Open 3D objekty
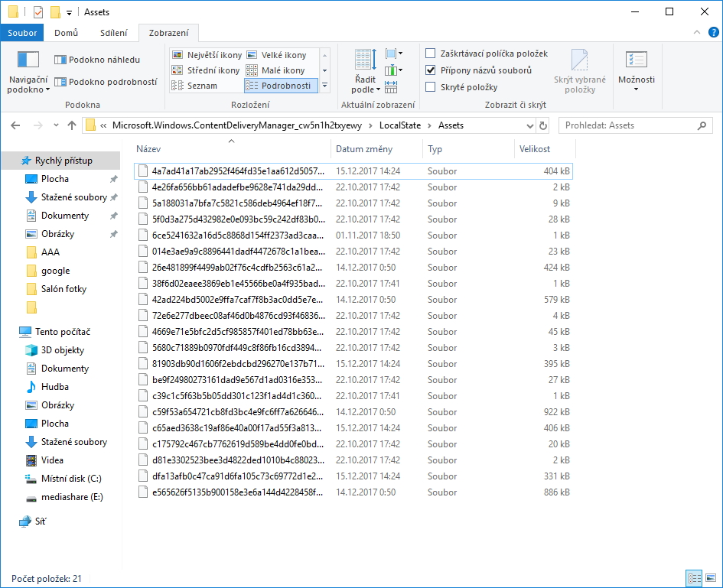 click(x=63, y=350)
